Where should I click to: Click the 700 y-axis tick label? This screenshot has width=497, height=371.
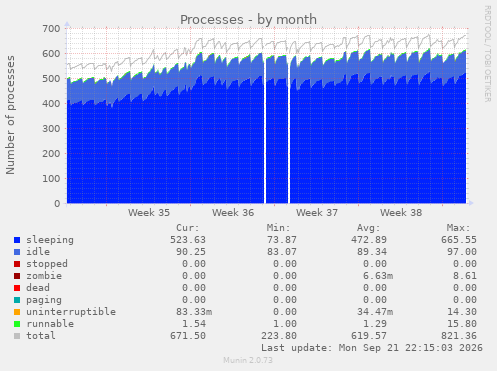click(x=51, y=29)
